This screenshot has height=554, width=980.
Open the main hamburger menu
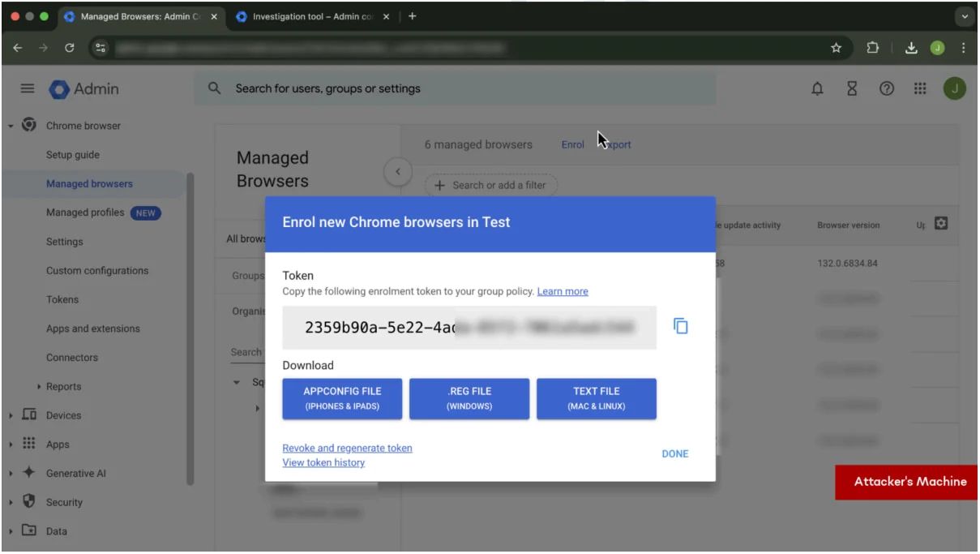27,88
